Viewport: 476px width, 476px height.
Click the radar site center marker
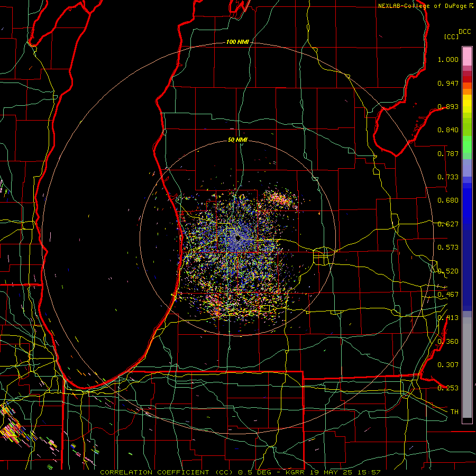[237, 239]
